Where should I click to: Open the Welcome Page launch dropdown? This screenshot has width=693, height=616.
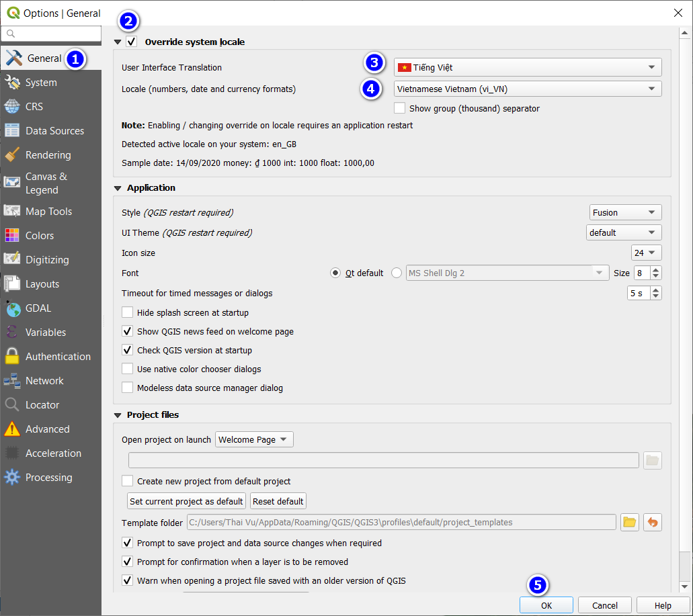pyautogui.click(x=254, y=439)
